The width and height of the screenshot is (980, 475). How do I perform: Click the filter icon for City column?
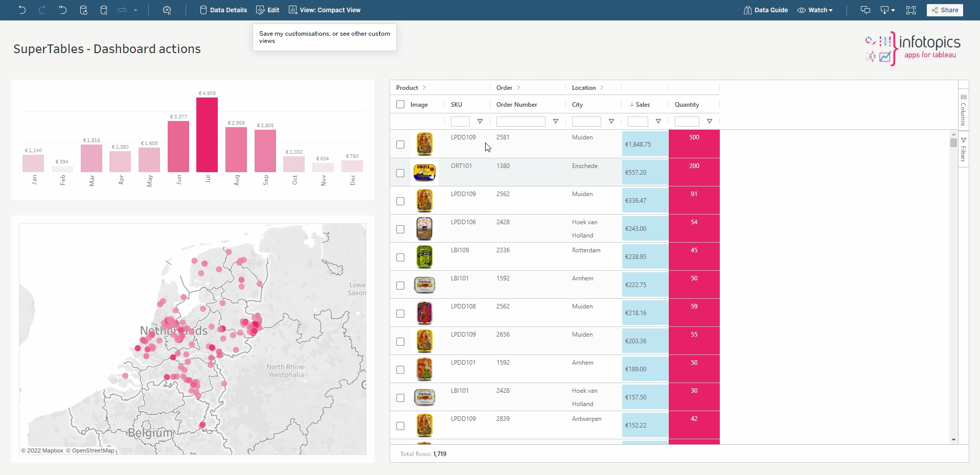(x=611, y=122)
